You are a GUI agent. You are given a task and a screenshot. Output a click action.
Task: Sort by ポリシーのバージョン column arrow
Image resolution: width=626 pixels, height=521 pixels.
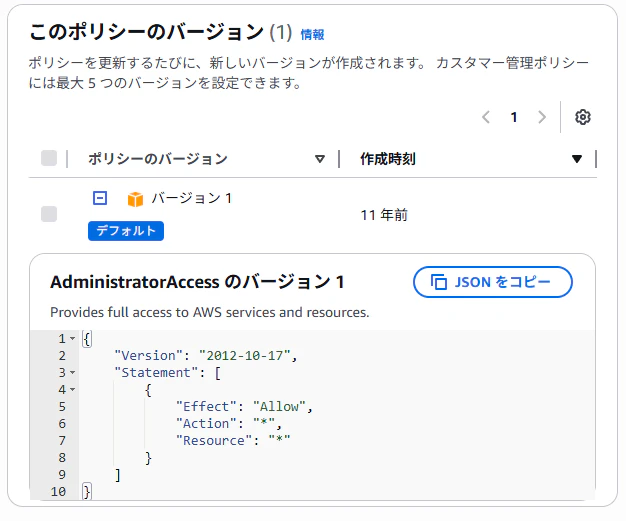tap(319, 159)
